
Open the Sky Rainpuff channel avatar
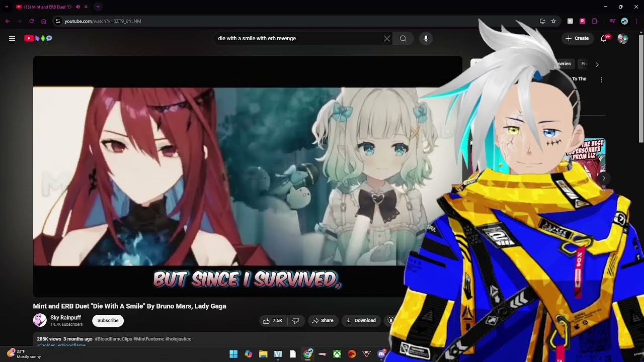click(x=40, y=320)
